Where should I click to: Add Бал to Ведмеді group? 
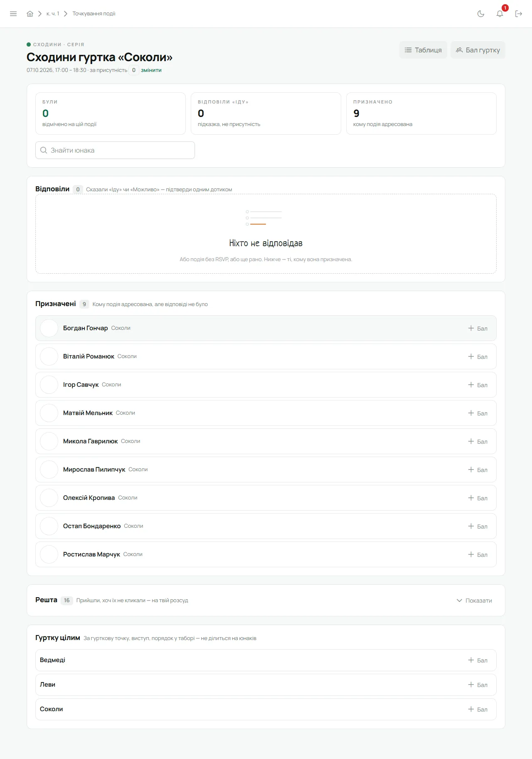(x=478, y=660)
